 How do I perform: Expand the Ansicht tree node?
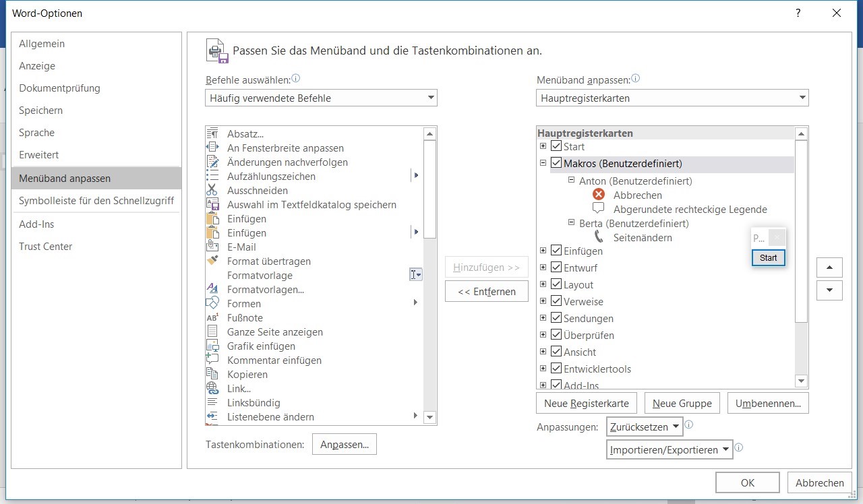(x=543, y=352)
